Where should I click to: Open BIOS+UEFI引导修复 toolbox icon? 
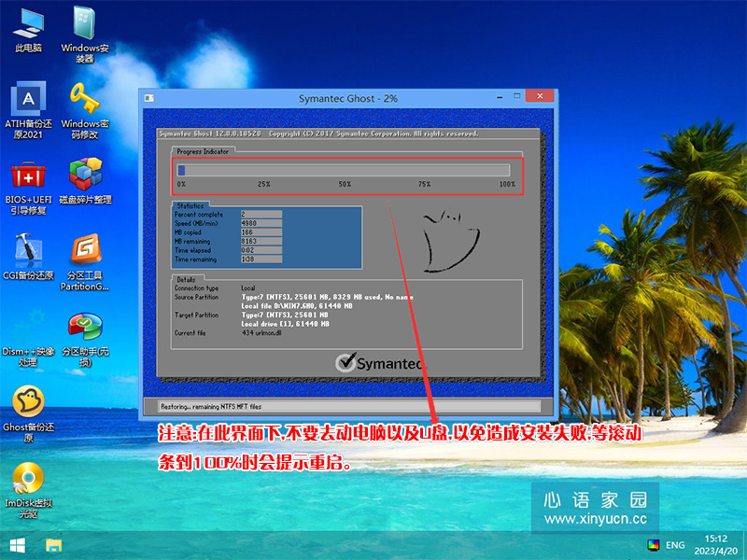29,188
